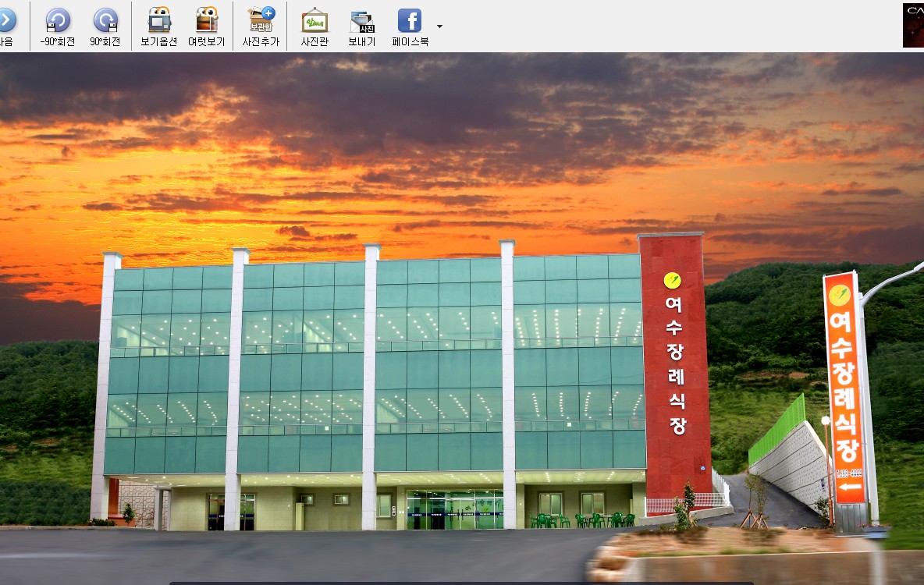
Task: Rotate photo -90° with the counterclockwise icon
Action: (x=58, y=20)
